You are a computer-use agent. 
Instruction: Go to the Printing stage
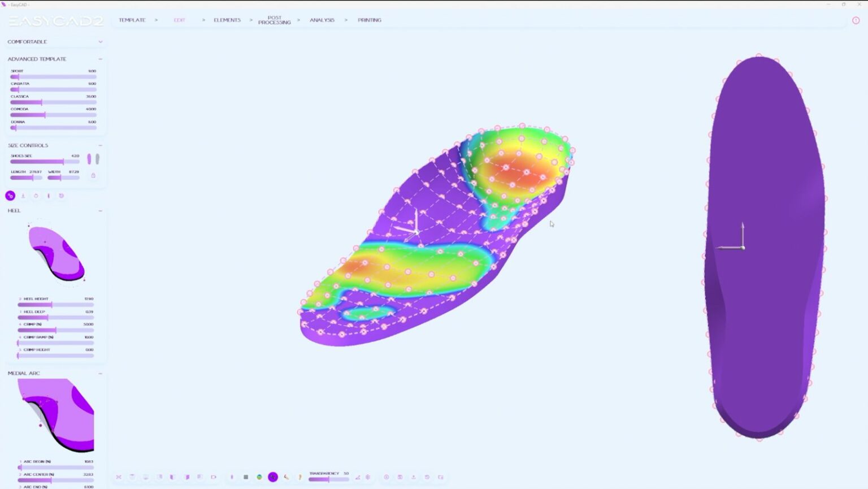point(369,20)
